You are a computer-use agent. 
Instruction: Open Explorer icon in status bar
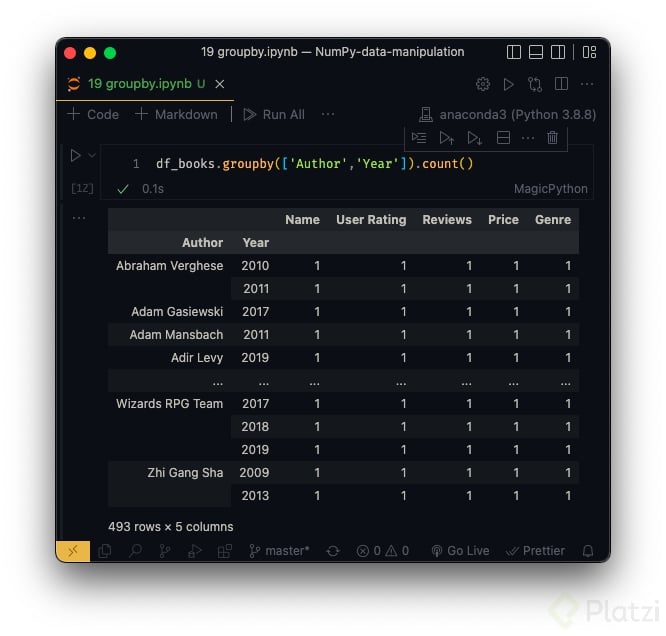pos(104,551)
